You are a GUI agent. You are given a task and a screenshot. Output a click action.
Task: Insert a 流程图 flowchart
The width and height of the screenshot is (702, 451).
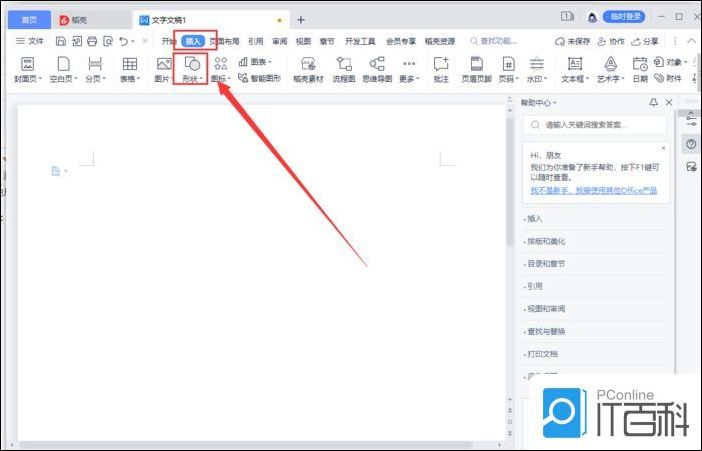(344, 69)
